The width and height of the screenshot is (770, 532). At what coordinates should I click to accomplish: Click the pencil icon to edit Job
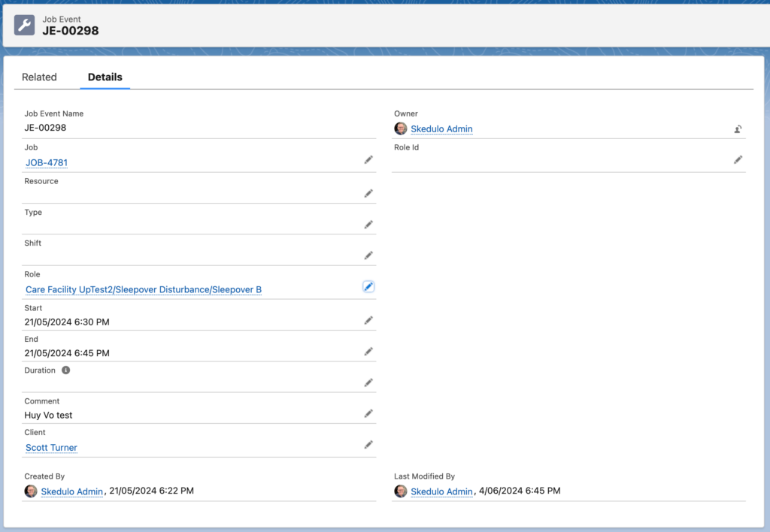(368, 160)
